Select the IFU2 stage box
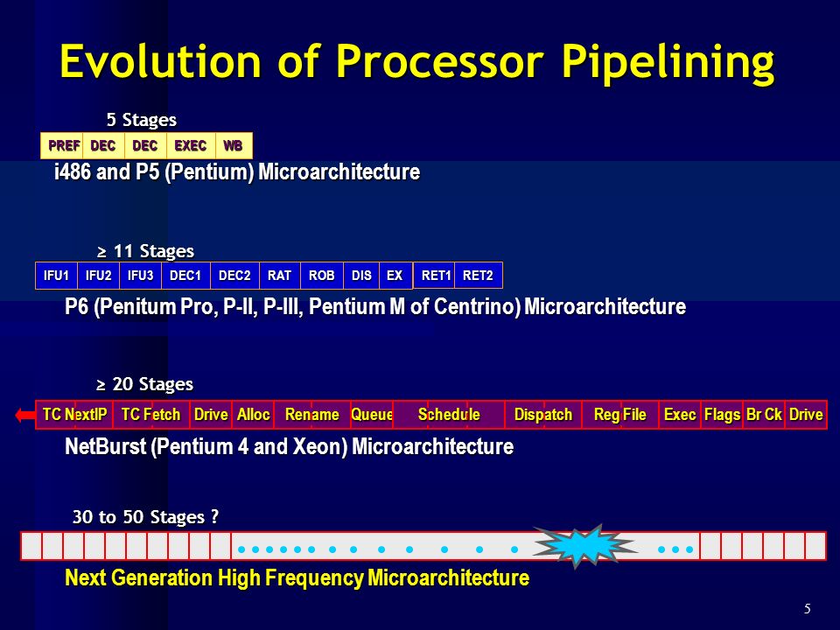Image resolution: width=840 pixels, height=630 pixels. tap(99, 276)
